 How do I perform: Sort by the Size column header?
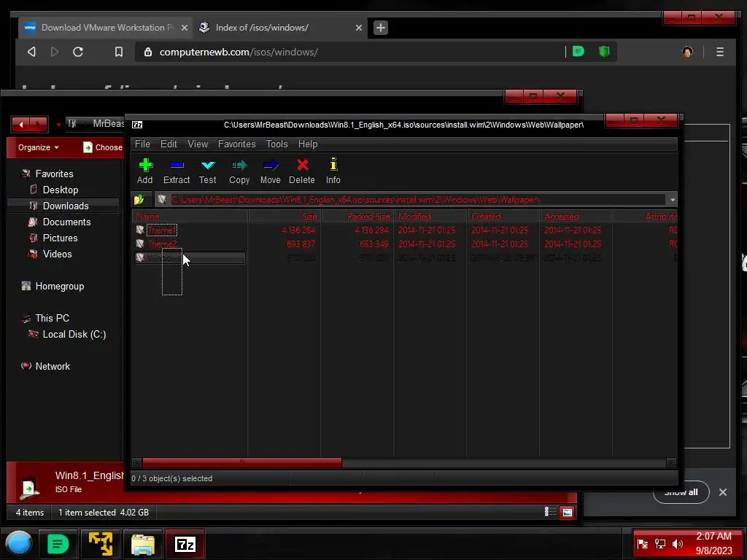coord(285,216)
